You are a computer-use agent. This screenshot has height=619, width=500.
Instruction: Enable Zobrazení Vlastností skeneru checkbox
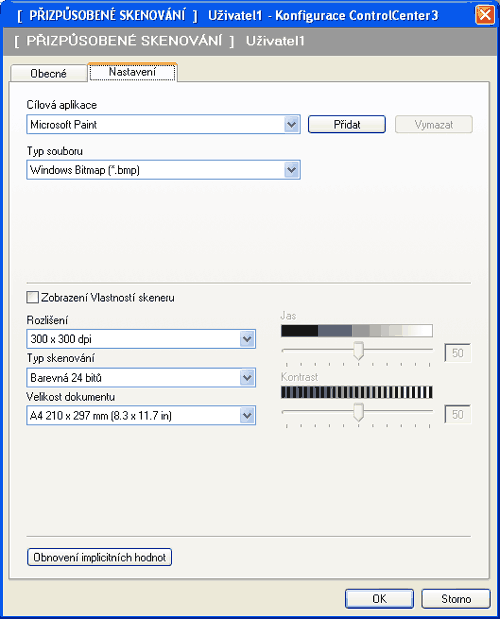(x=32, y=297)
